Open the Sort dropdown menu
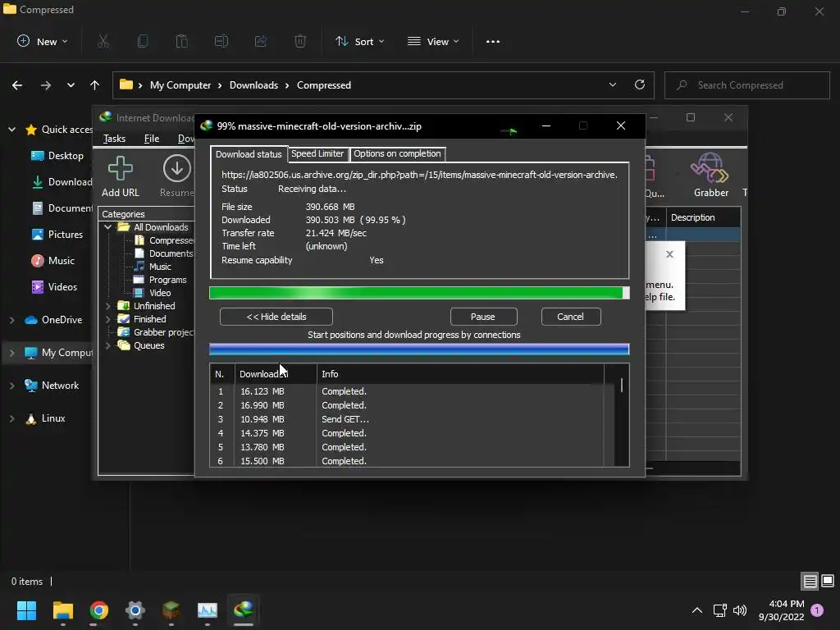 pos(359,41)
